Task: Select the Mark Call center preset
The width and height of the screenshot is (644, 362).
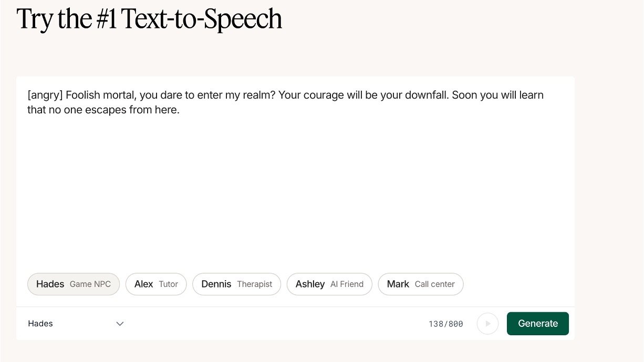Action: point(421,284)
